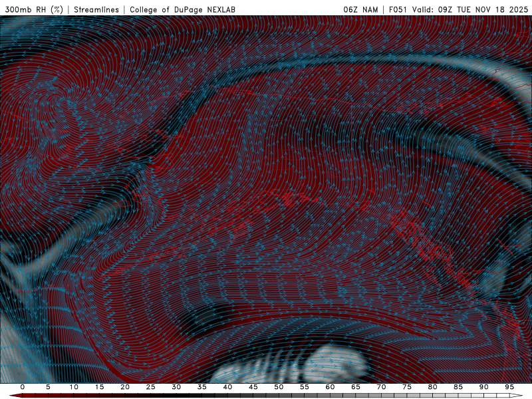Click the '0' value on color scale

tap(23, 387)
